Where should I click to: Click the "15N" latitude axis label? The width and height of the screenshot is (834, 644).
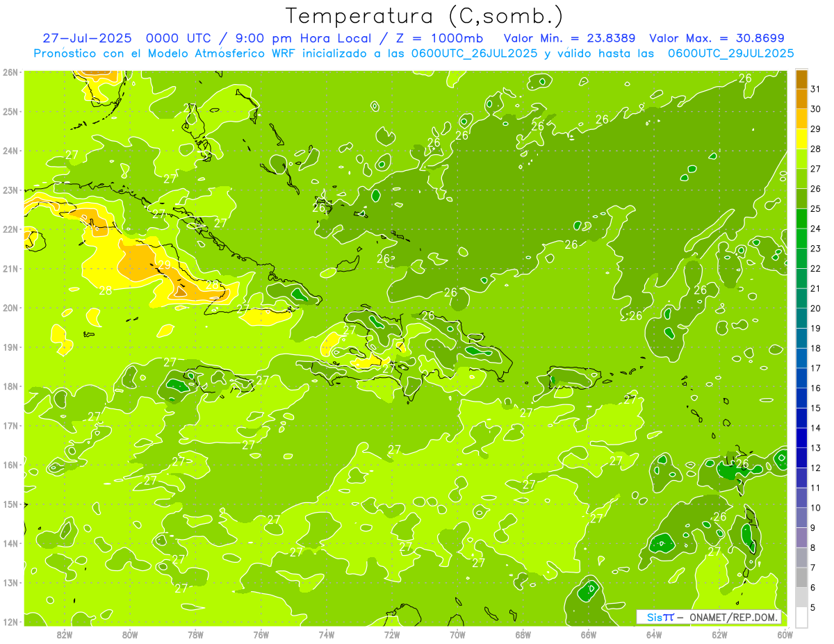point(10,504)
